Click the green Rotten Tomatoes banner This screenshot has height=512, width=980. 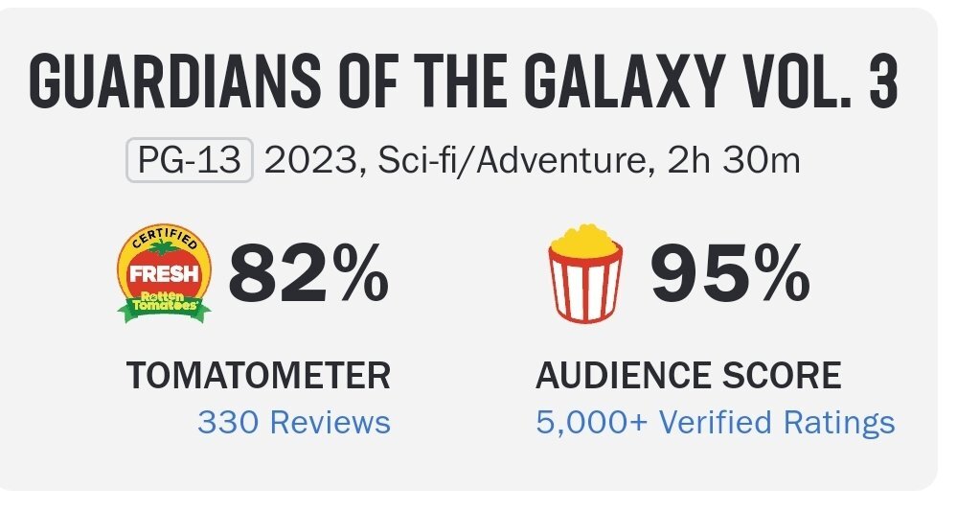[163, 302]
